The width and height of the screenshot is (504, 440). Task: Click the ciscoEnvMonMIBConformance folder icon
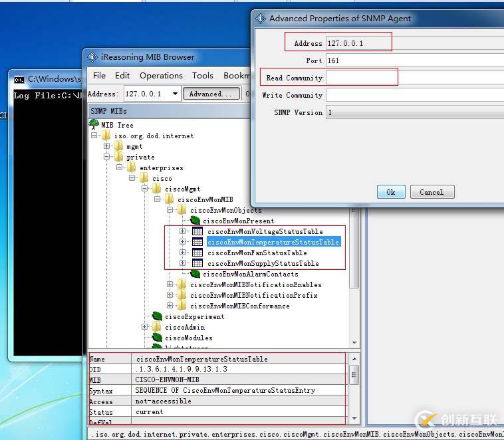[182, 306]
